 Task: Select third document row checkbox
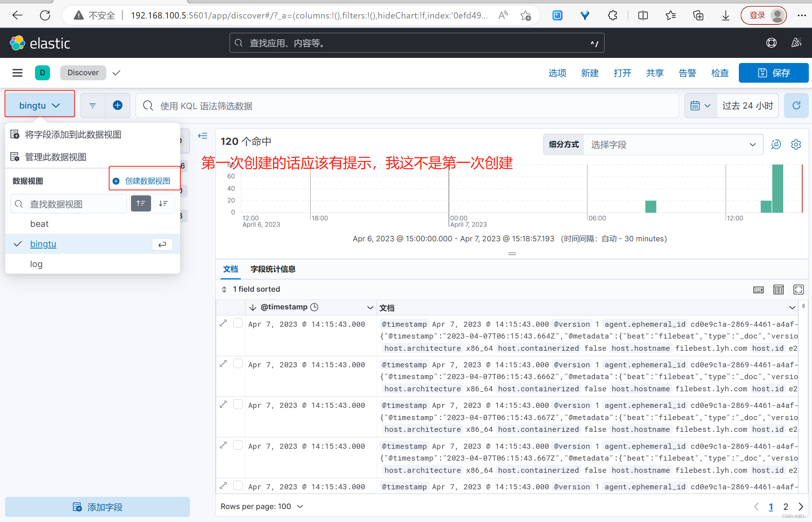[x=238, y=404]
